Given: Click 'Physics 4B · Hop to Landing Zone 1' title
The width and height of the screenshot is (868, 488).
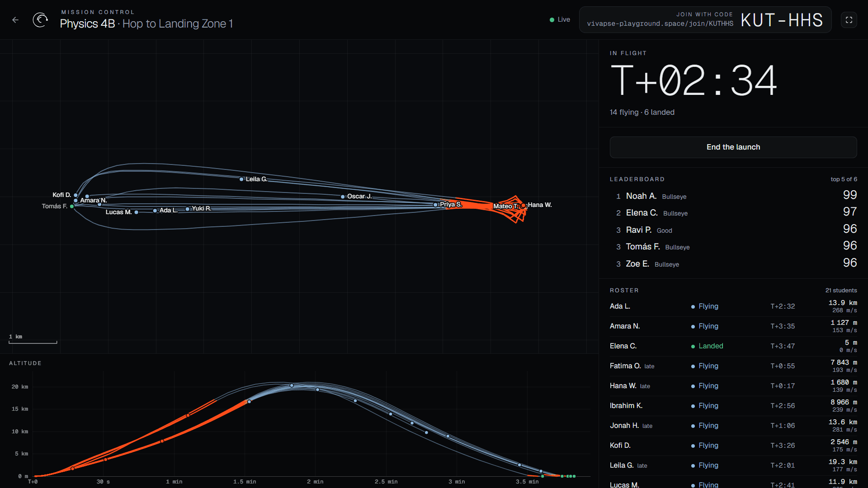Looking at the screenshot, I should click(x=146, y=23).
